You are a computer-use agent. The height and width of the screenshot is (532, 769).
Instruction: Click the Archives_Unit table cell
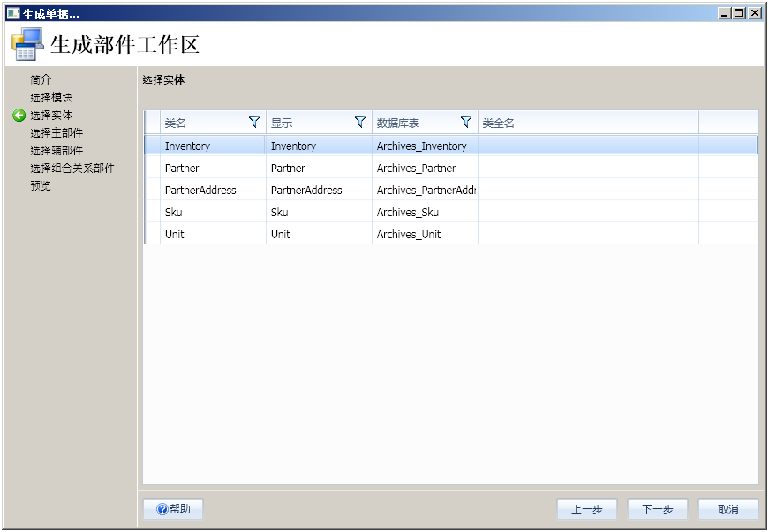(425, 234)
